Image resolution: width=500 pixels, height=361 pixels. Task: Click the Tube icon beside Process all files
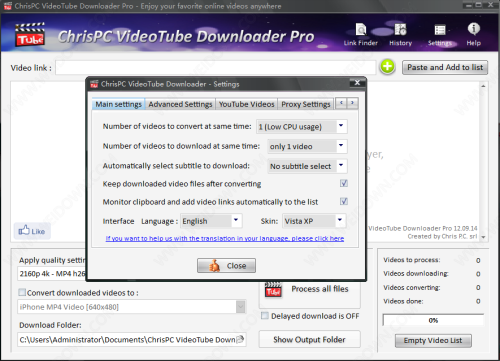click(x=273, y=290)
